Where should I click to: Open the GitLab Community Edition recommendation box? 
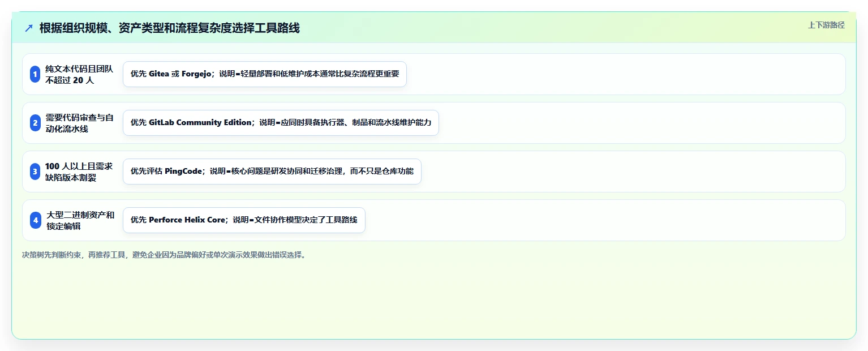(281, 123)
